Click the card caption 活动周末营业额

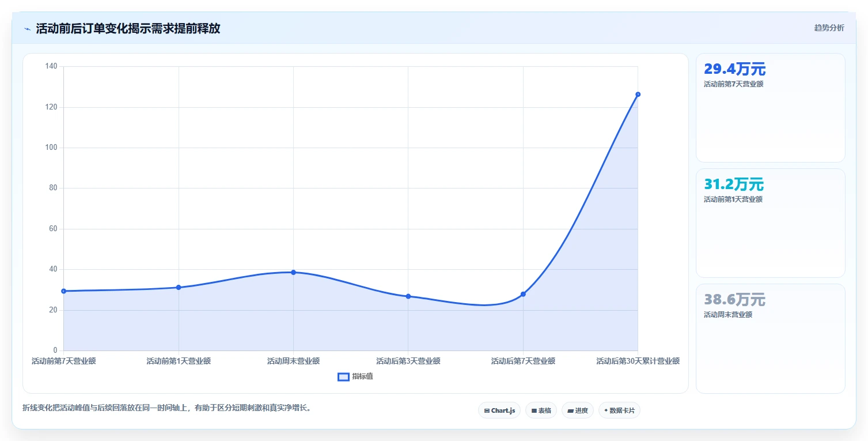pyautogui.click(x=728, y=315)
